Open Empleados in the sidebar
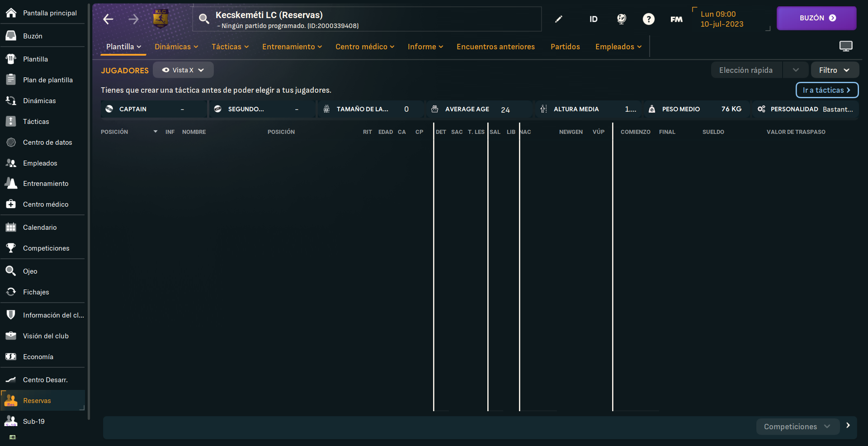 pyautogui.click(x=42, y=163)
